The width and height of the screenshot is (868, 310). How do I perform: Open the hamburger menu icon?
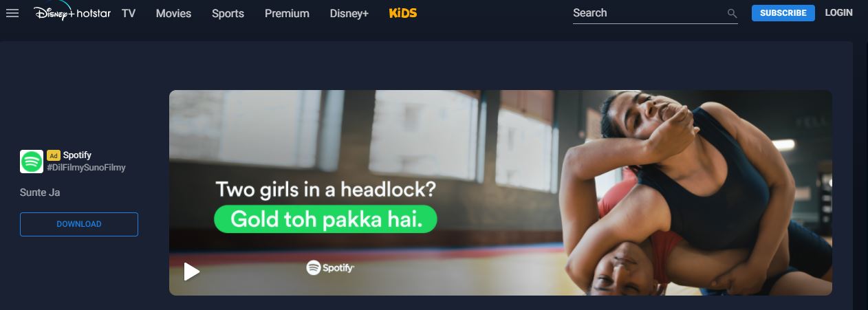tap(12, 13)
